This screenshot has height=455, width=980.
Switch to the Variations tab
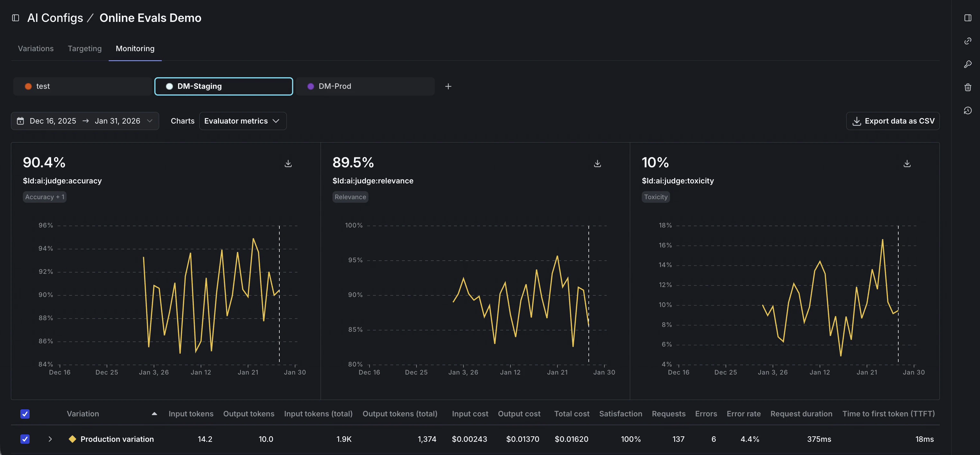tap(35, 48)
